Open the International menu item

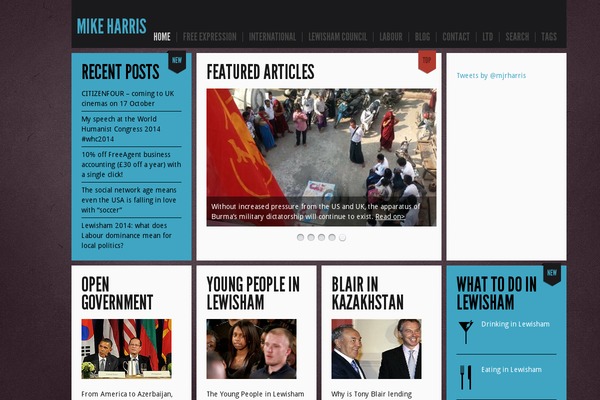272,37
